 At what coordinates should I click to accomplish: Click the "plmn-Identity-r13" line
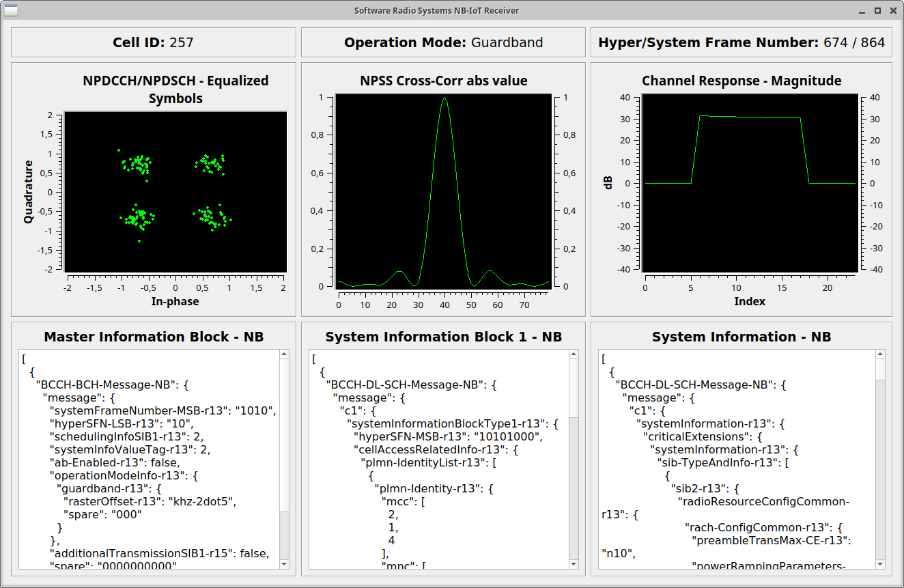click(x=433, y=488)
